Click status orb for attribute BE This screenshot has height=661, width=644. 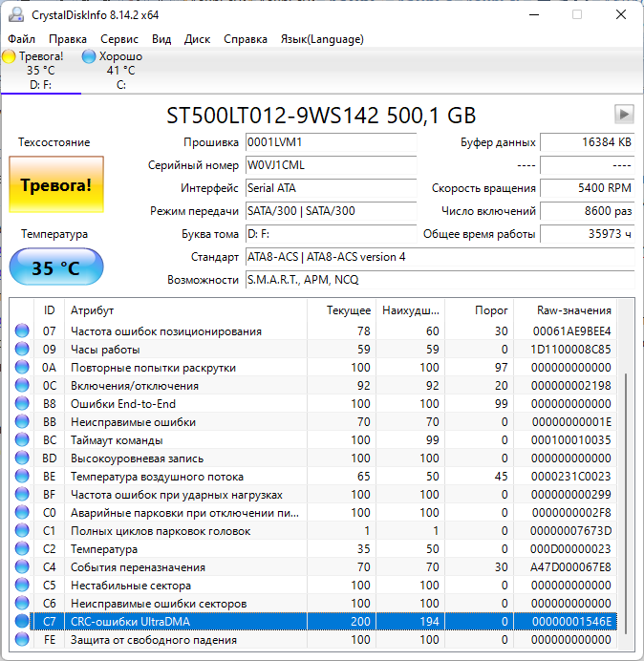click(22, 476)
